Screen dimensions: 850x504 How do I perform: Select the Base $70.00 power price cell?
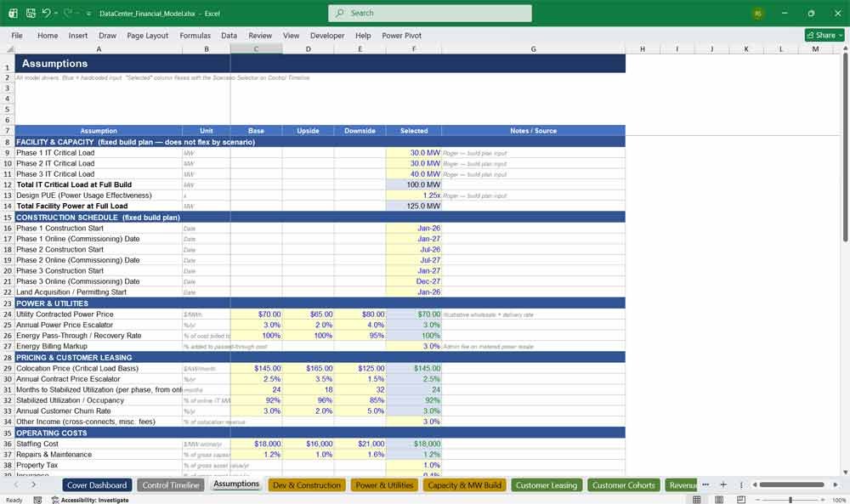tap(256, 314)
